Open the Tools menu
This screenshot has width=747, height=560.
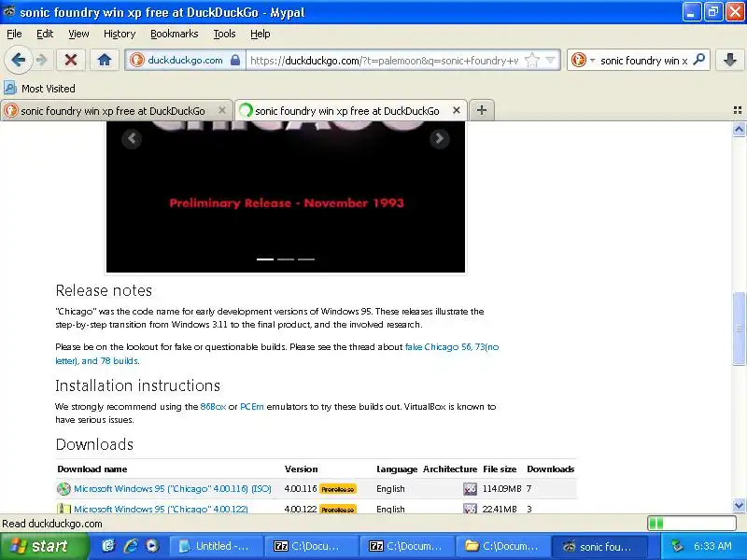pyautogui.click(x=224, y=34)
